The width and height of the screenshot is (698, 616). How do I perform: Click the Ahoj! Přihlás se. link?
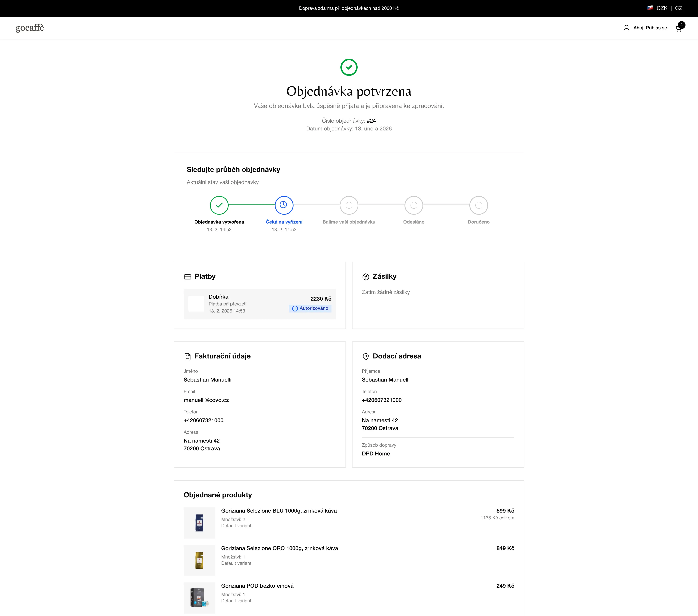pyautogui.click(x=651, y=28)
